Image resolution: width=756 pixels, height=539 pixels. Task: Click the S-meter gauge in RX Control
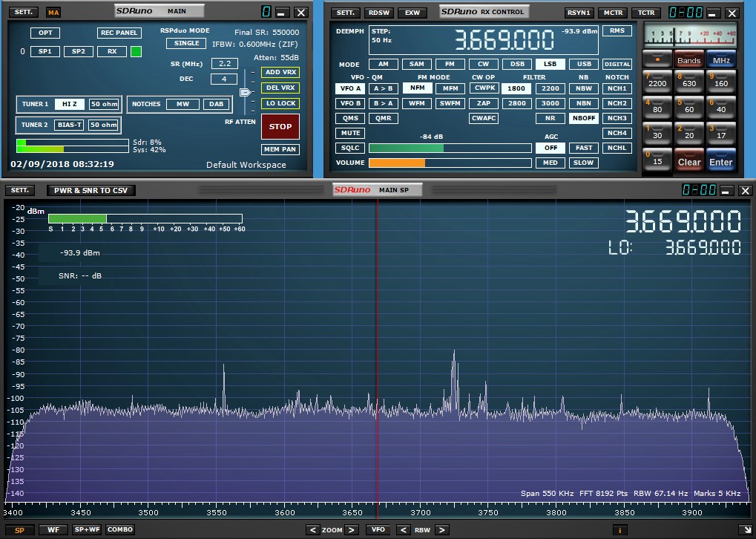[x=691, y=35]
